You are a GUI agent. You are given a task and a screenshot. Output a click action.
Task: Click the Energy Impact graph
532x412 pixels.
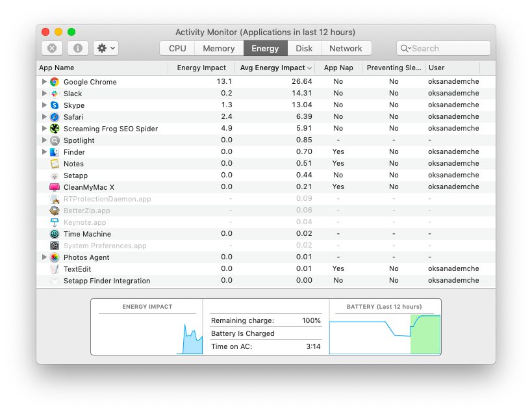(147, 334)
